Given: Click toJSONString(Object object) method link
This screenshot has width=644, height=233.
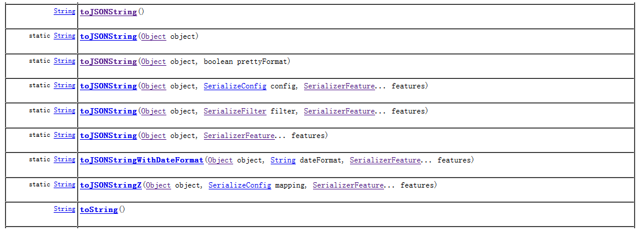Looking at the screenshot, I should point(109,36).
